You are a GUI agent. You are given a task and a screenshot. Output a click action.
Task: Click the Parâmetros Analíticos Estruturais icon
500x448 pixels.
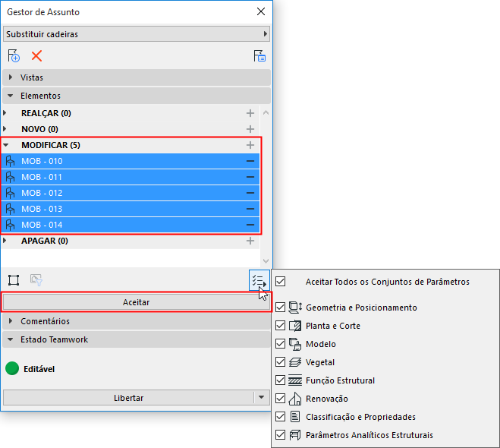point(295,435)
